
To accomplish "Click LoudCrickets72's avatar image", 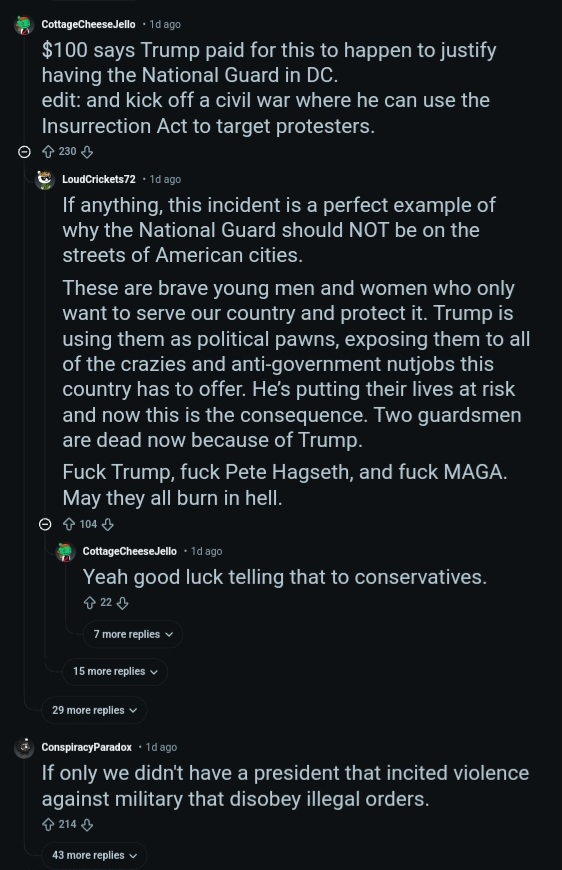I will [45, 180].
